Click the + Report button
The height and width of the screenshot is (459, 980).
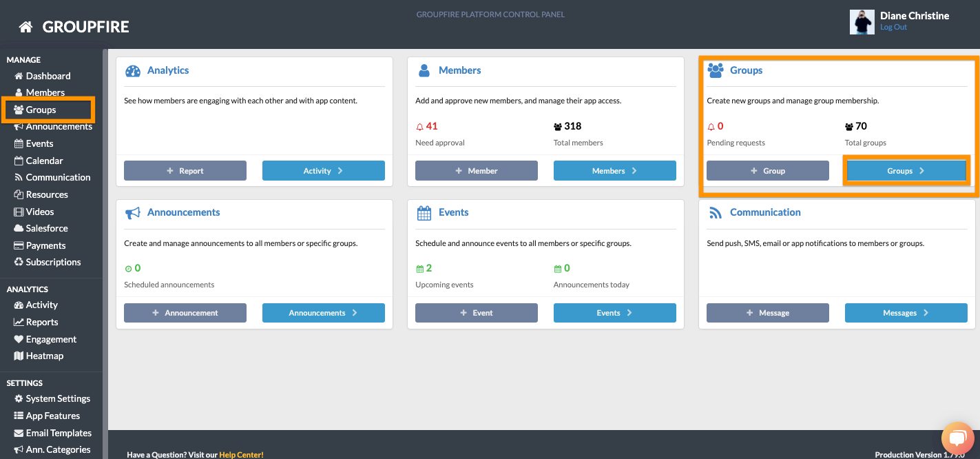click(x=185, y=171)
